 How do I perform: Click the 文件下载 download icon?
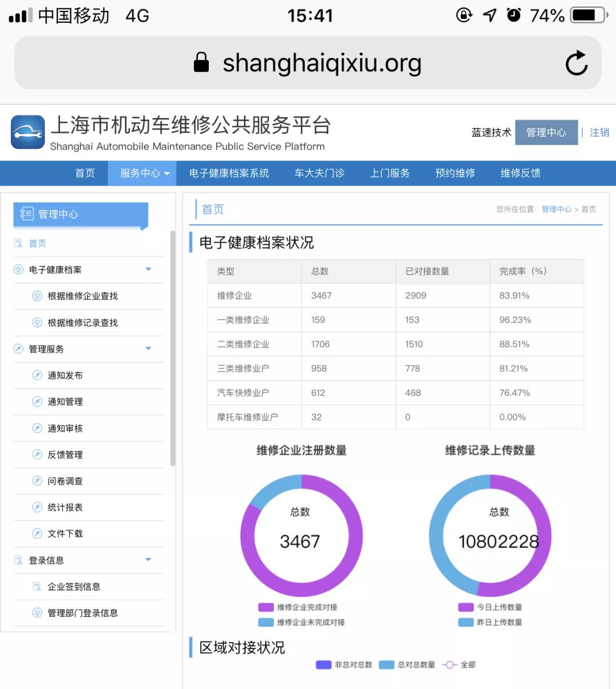(x=37, y=533)
